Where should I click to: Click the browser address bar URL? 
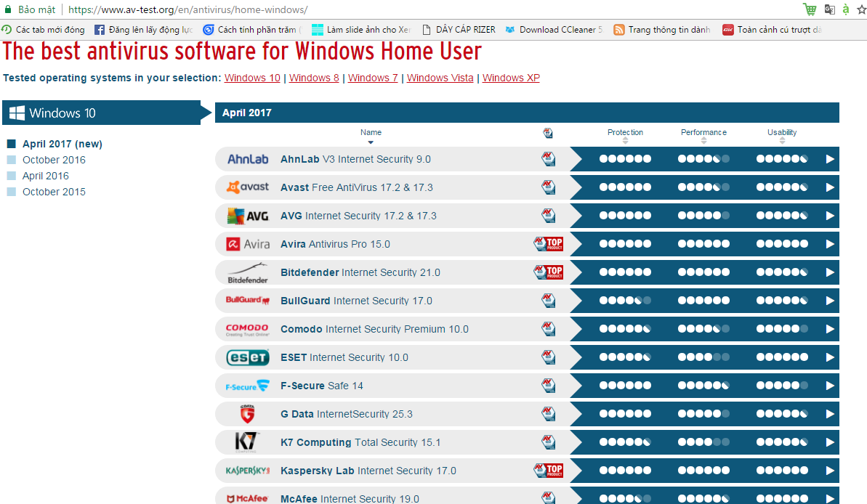click(188, 9)
